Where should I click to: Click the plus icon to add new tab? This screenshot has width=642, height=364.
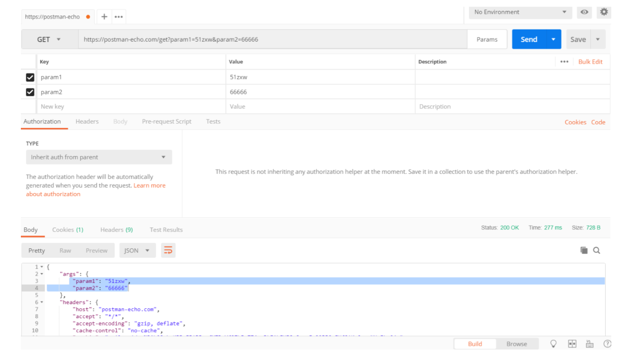point(104,17)
